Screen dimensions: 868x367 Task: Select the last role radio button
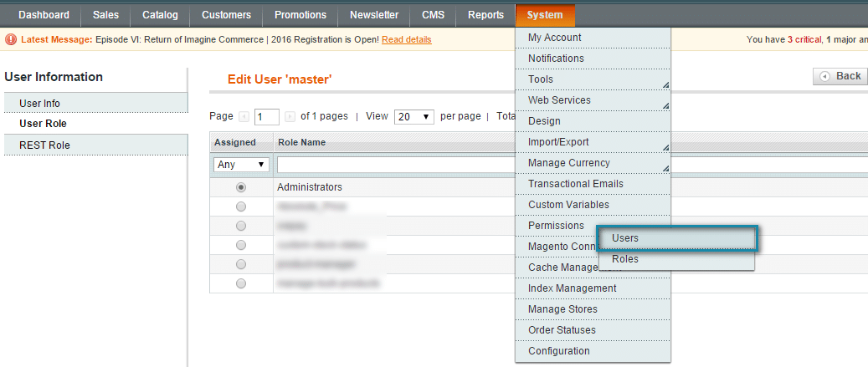point(241,283)
